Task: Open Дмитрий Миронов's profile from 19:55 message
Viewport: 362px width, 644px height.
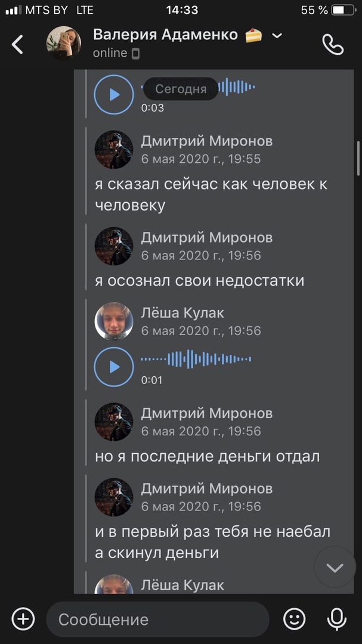Action: coord(114,150)
